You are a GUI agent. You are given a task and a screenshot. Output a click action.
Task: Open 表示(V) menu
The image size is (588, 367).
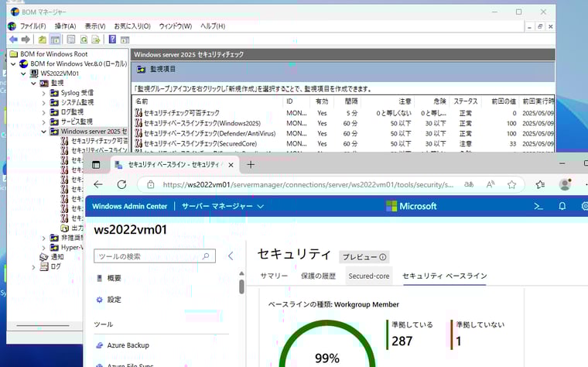coord(95,26)
